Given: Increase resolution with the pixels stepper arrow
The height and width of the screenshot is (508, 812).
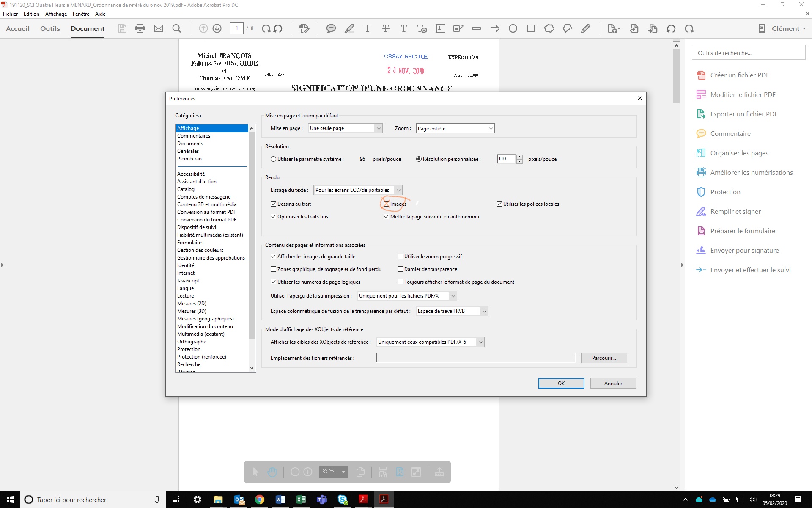Looking at the screenshot, I should pos(520,157).
